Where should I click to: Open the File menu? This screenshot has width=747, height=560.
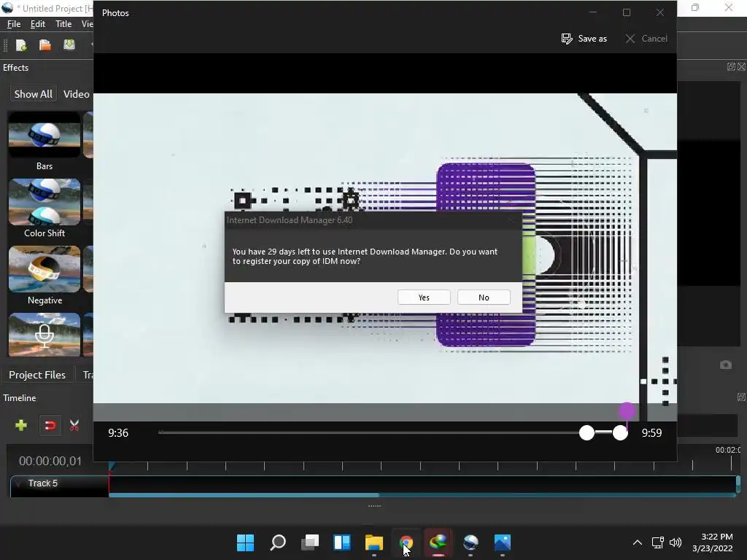[x=14, y=24]
